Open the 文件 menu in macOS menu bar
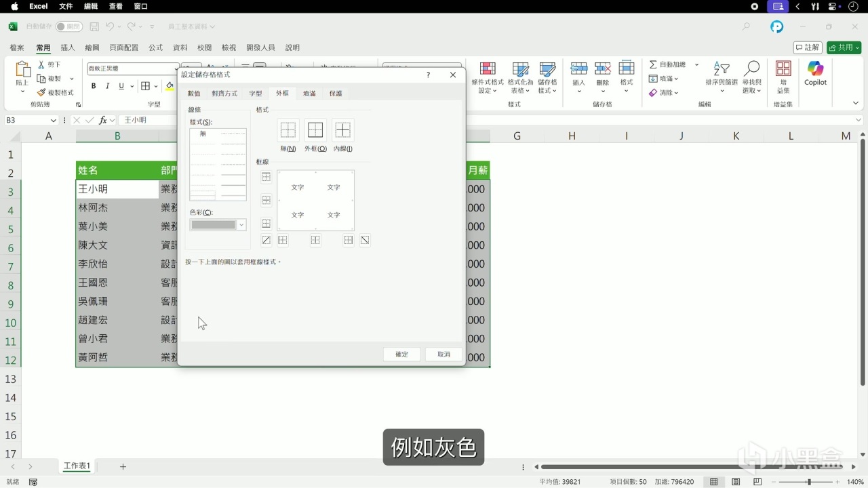This screenshot has width=868, height=488. click(66, 6)
